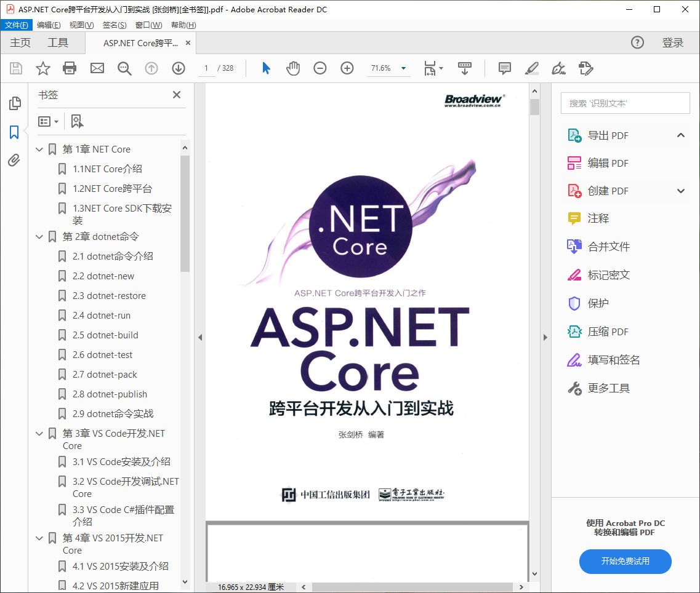The image size is (700, 593).
Task: Zoom in with plus icon
Action: click(347, 68)
